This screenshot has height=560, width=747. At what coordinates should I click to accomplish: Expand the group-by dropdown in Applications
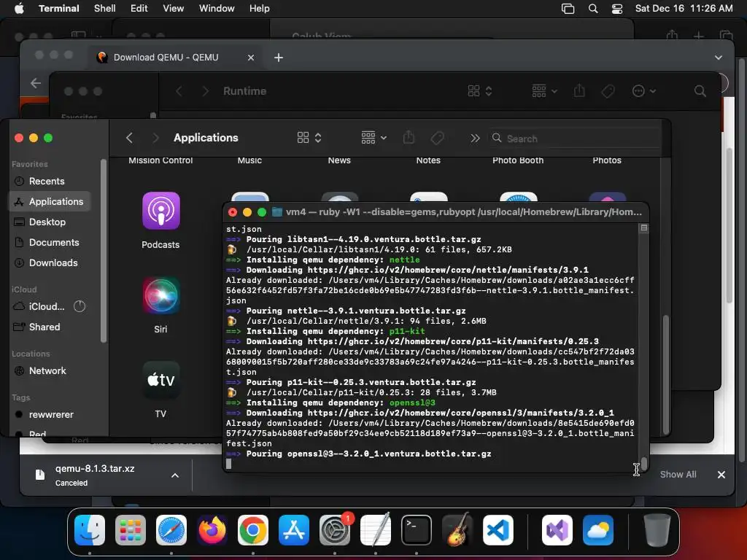[x=374, y=138]
